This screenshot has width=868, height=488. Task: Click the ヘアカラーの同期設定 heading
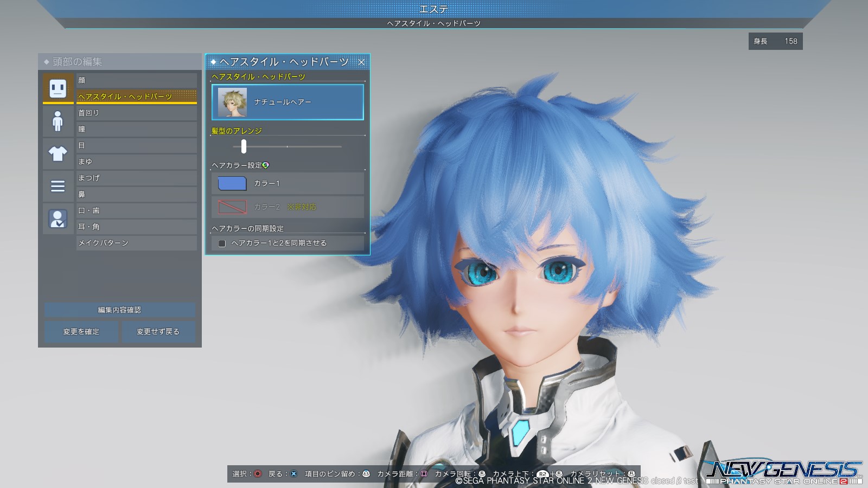coord(247,228)
